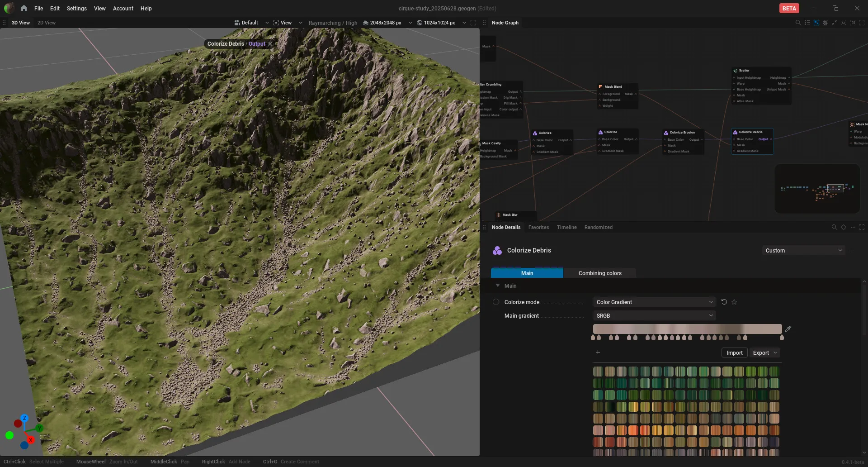Screen dimensions: 868x467
Task: Toggle the node graph minimap icon
Action: coord(816,23)
